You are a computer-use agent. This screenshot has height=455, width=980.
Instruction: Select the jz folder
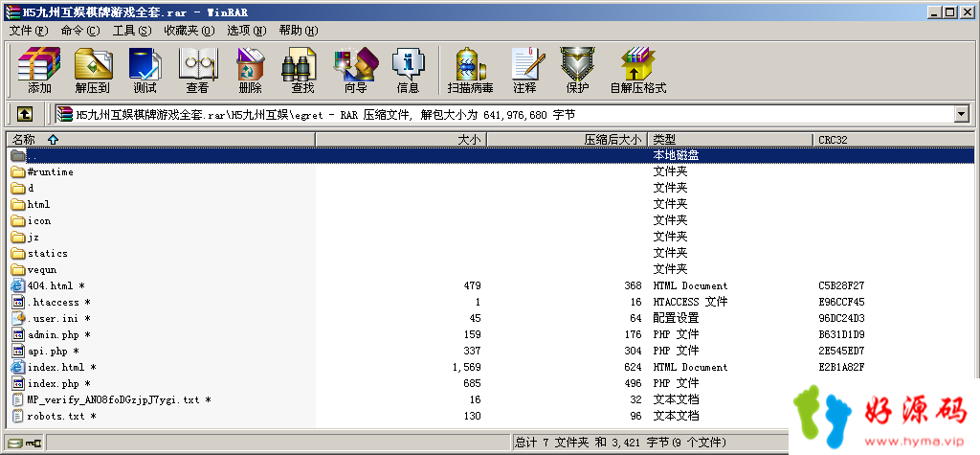coord(33,237)
